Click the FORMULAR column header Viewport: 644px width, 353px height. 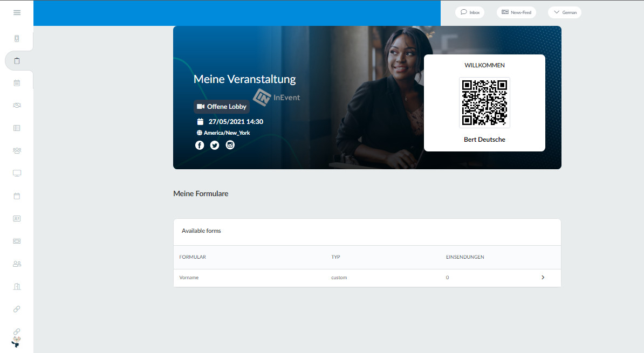(193, 257)
